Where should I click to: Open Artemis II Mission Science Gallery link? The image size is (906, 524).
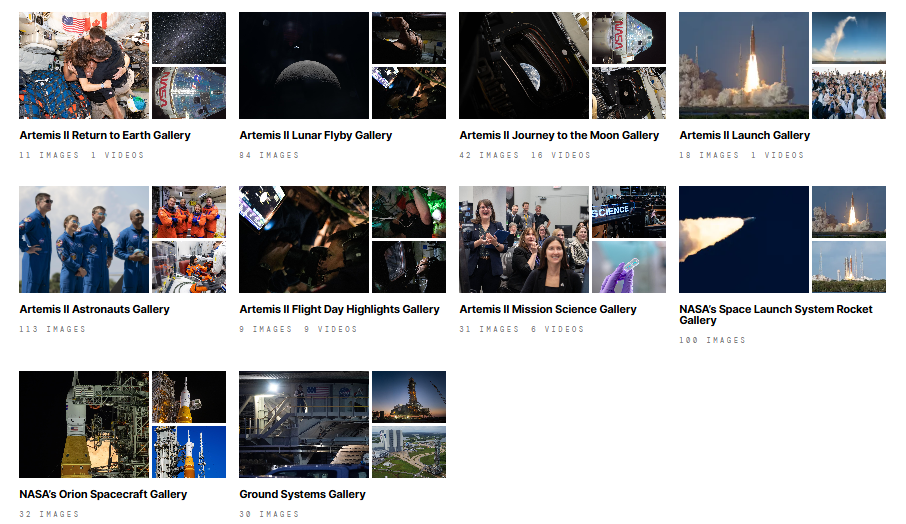[x=547, y=309]
